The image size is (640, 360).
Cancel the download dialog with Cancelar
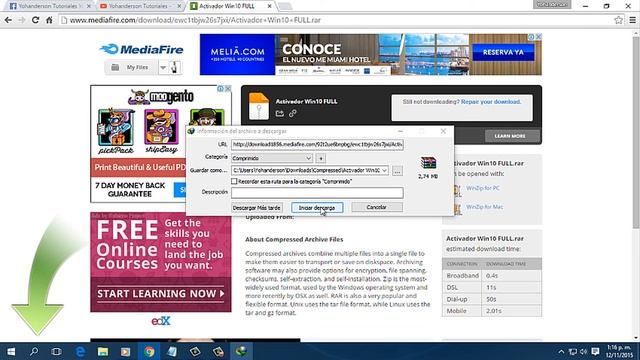click(376, 207)
